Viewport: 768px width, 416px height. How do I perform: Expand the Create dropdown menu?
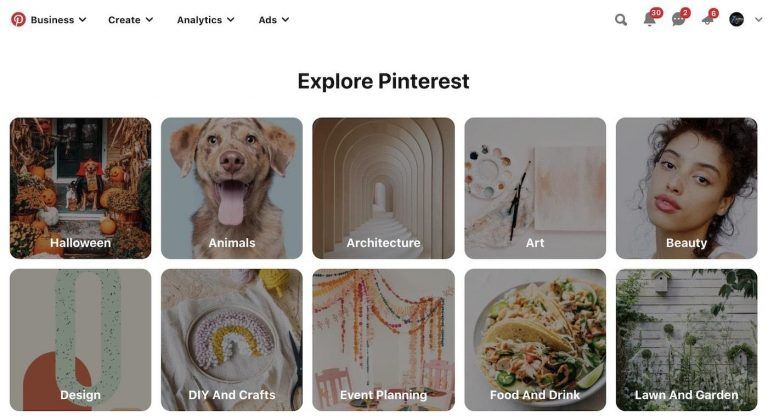130,20
